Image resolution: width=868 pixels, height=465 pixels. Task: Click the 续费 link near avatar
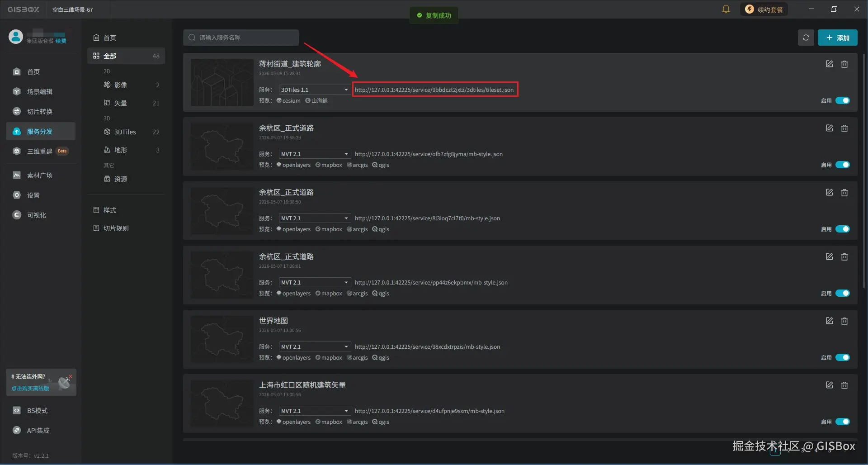pyautogui.click(x=61, y=41)
